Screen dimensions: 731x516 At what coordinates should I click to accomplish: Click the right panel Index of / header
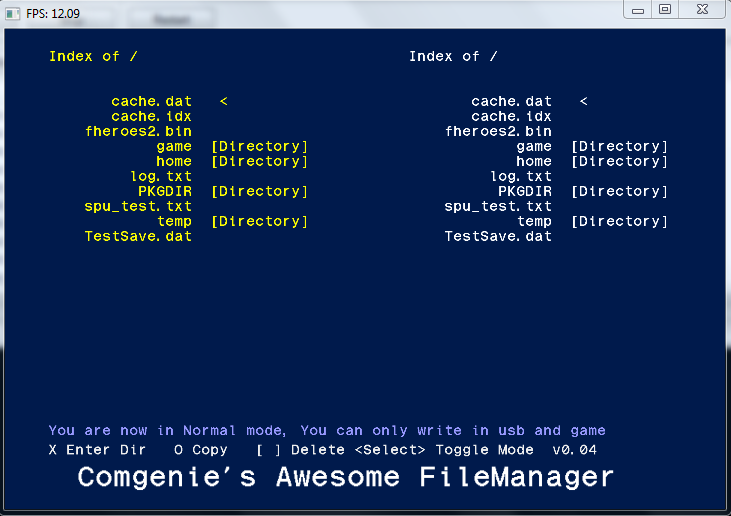point(453,56)
